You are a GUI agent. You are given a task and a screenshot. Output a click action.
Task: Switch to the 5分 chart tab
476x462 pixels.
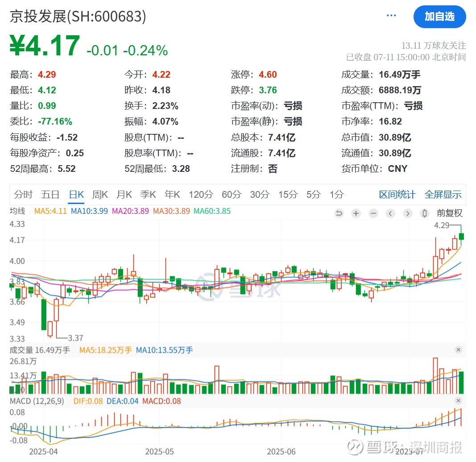click(x=314, y=195)
